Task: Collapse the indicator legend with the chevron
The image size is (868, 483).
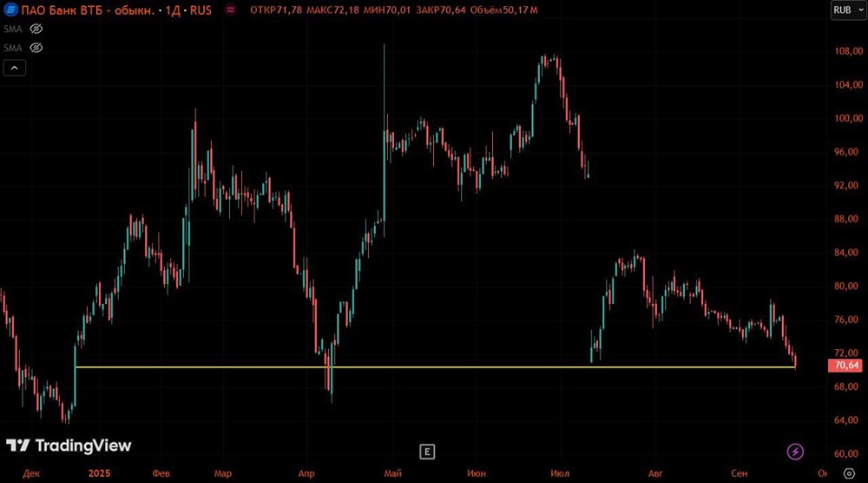Action: [15, 68]
